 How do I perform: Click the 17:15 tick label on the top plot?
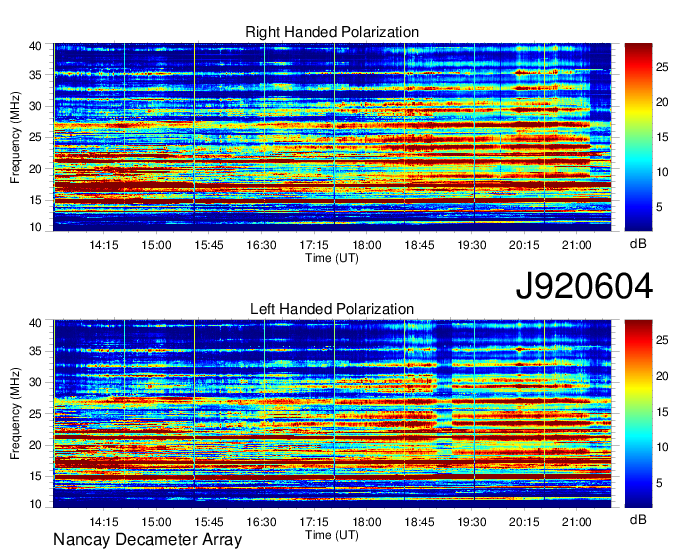point(314,245)
